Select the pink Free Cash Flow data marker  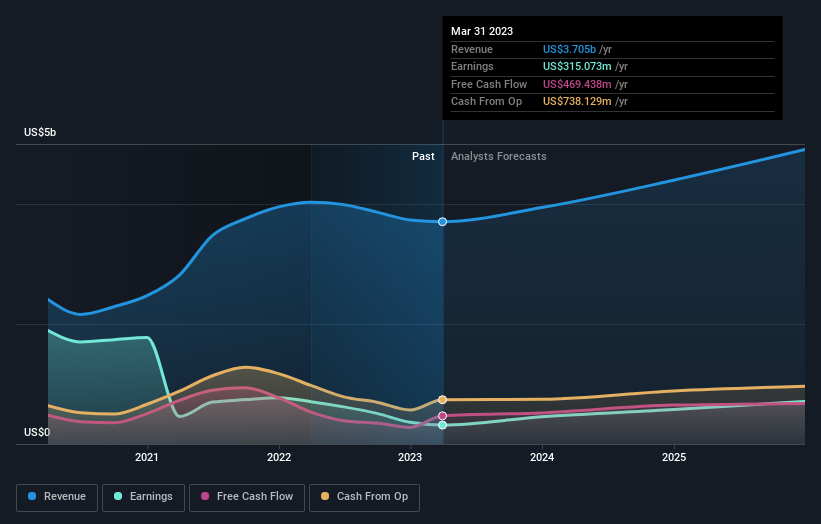point(442,416)
